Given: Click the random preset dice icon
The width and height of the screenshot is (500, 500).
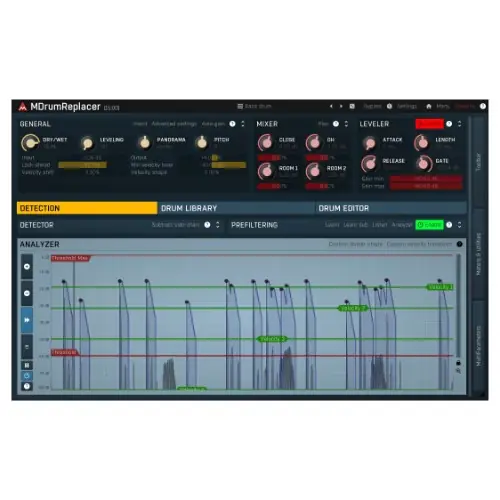Looking at the screenshot, I should tap(352, 106).
